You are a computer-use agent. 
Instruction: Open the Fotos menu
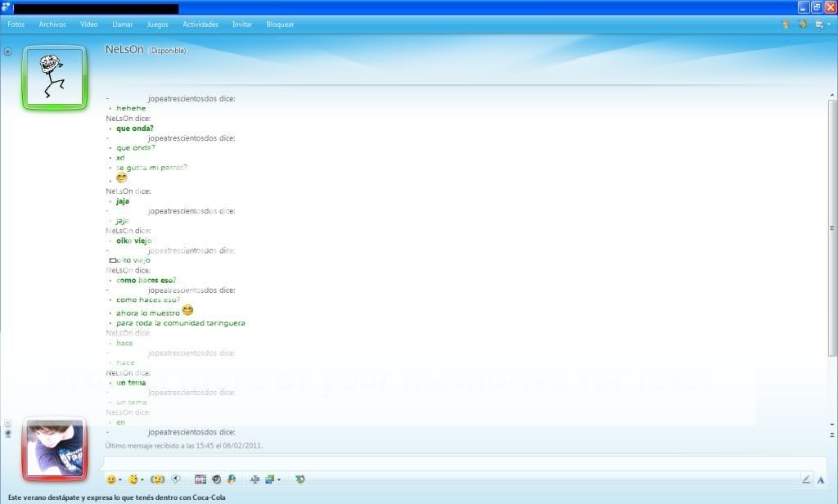16,25
